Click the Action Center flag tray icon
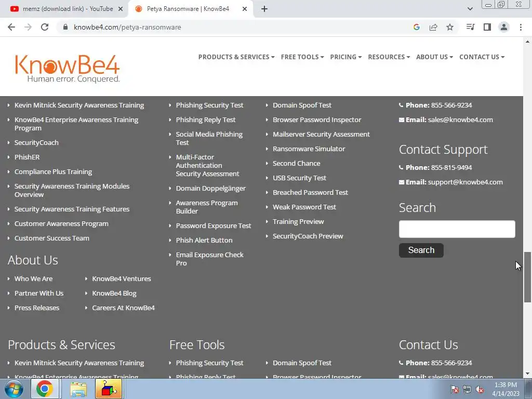 [x=454, y=389]
